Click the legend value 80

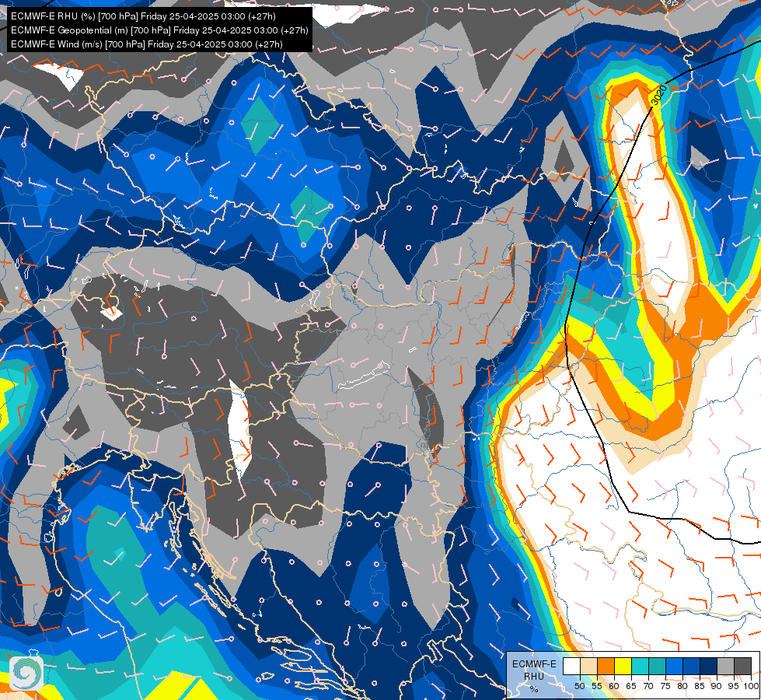coord(682,686)
